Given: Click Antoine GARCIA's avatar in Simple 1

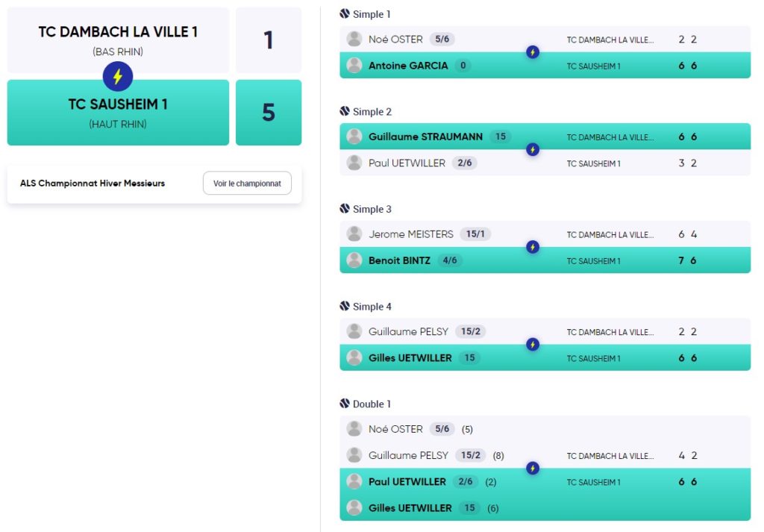Looking at the screenshot, I should pyautogui.click(x=354, y=65).
